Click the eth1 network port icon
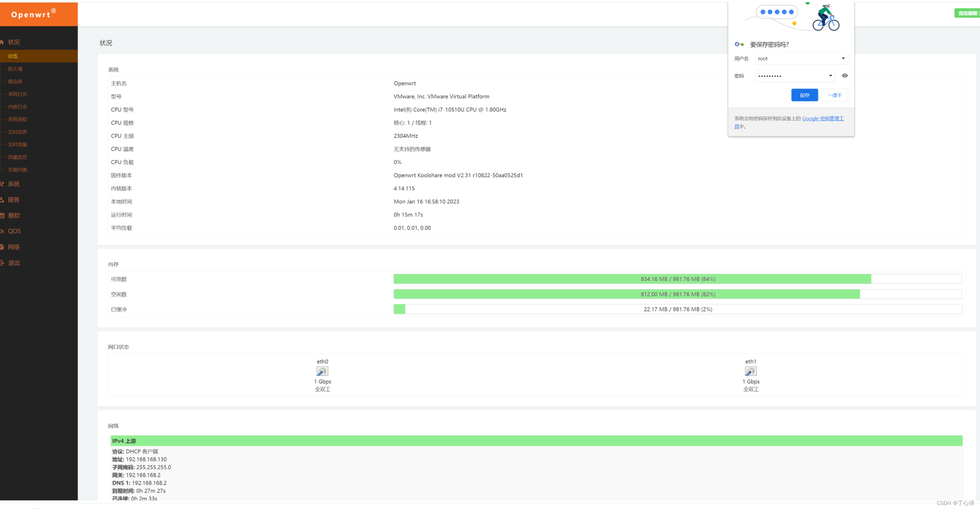The image size is (980, 509). tap(750, 371)
